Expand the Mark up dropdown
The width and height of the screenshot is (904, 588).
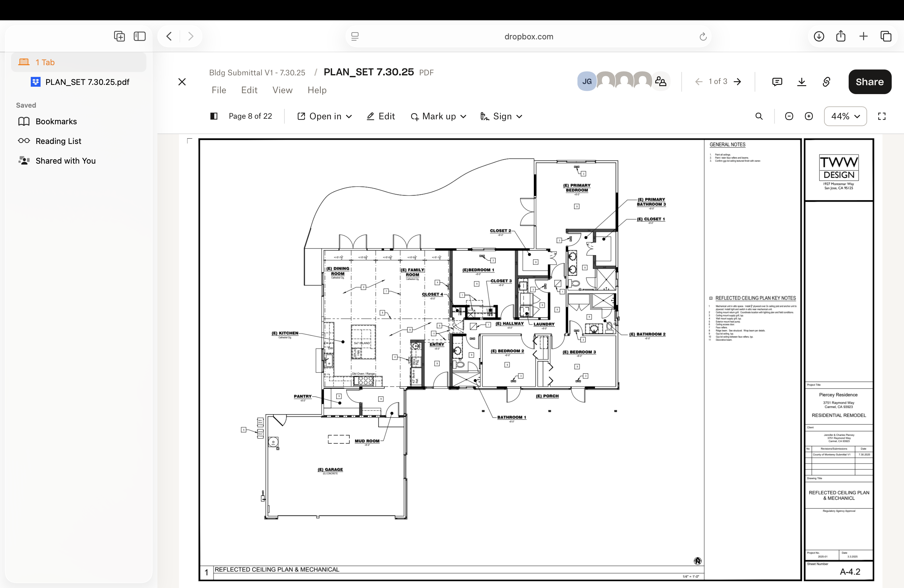[x=438, y=116]
